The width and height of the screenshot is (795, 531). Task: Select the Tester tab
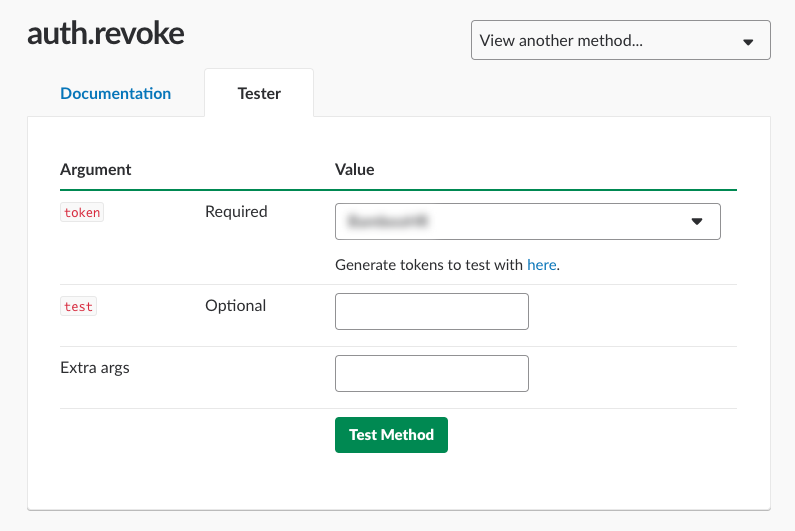pos(259,94)
